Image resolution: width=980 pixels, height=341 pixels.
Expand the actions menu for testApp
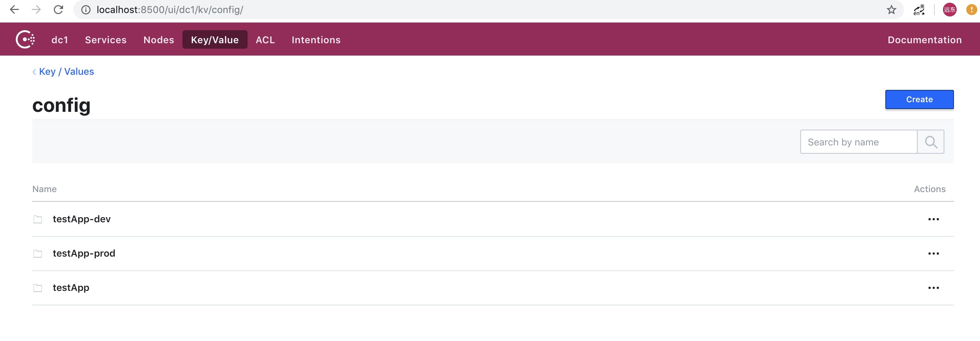point(933,288)
